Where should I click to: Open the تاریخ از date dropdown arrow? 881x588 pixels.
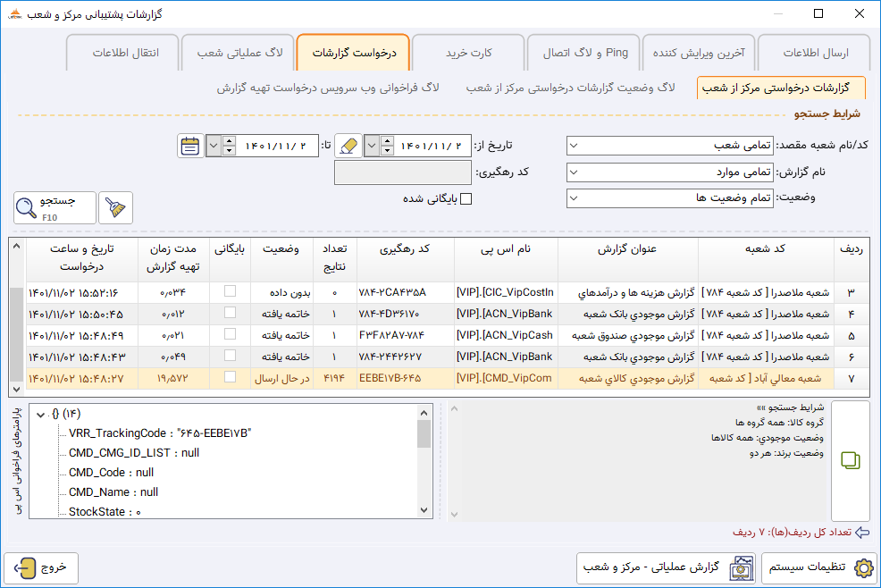point(372,146)
